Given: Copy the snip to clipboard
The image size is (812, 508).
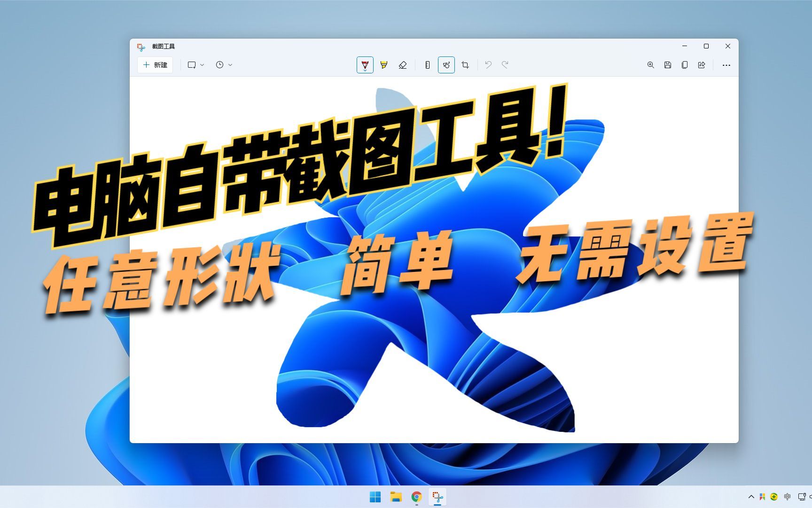Looking at the screenshot, I should tap(685, 65).
